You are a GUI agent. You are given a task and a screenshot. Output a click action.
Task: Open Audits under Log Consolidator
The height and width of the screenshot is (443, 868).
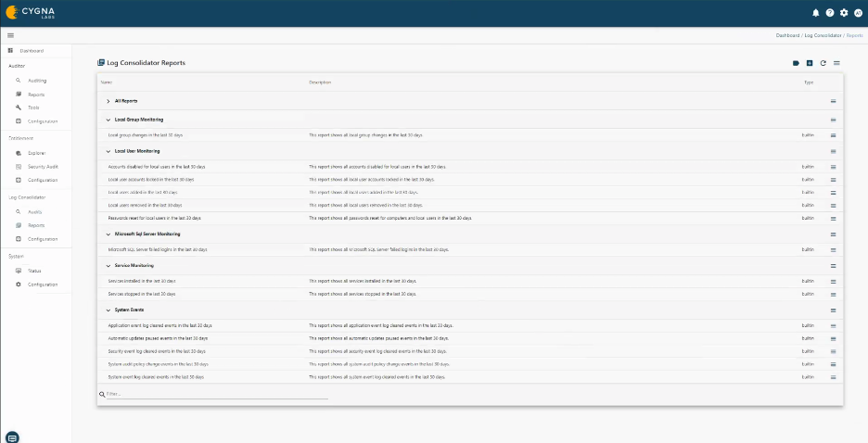click(36, 212)
